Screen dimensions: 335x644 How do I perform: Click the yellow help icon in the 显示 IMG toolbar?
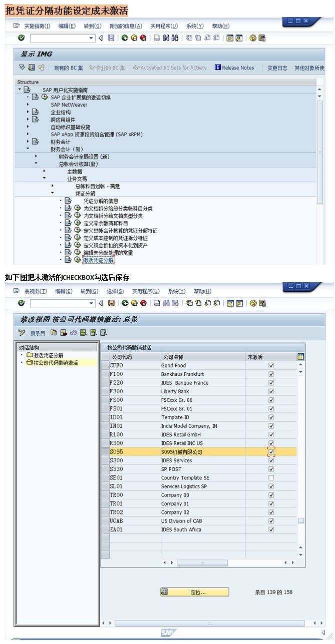click(x=253, y=38)
